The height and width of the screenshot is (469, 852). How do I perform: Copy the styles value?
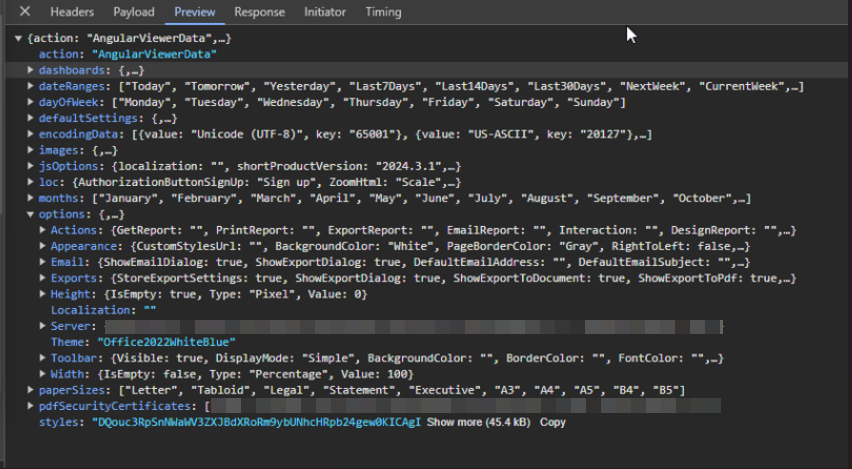coord(553,422)
